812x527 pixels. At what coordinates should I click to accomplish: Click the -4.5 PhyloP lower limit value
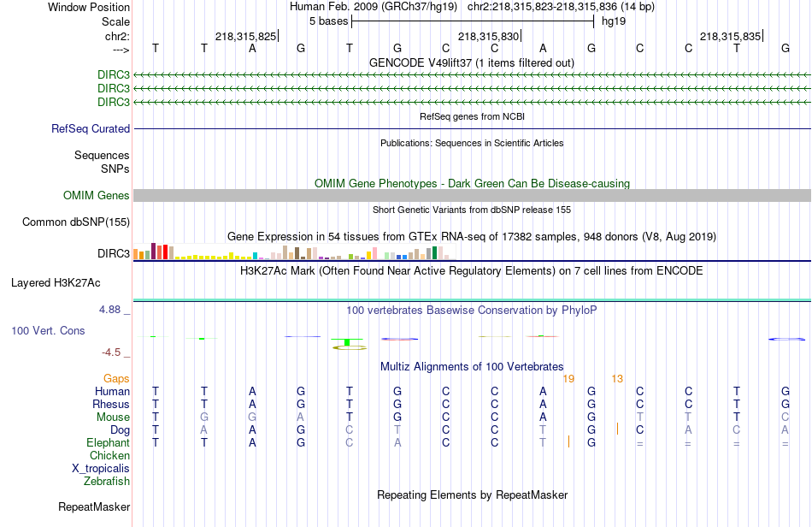click(x=111, y=352)
